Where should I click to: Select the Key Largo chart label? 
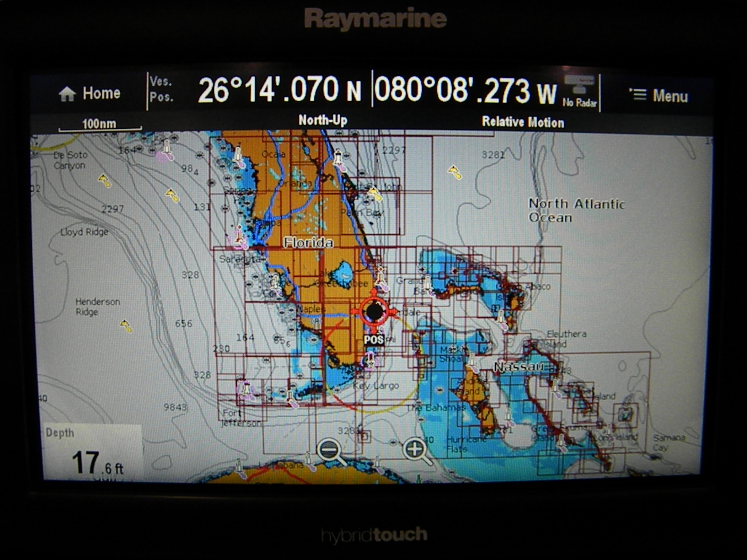[376, 386]
